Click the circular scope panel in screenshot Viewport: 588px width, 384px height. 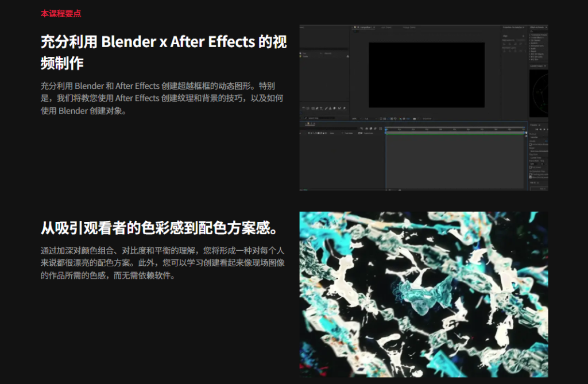point(539,93)
